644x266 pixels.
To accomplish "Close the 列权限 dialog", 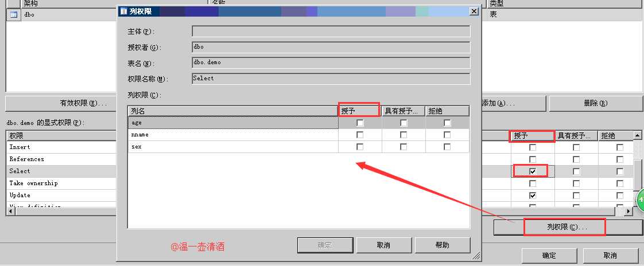I will (x=474, y=11).
